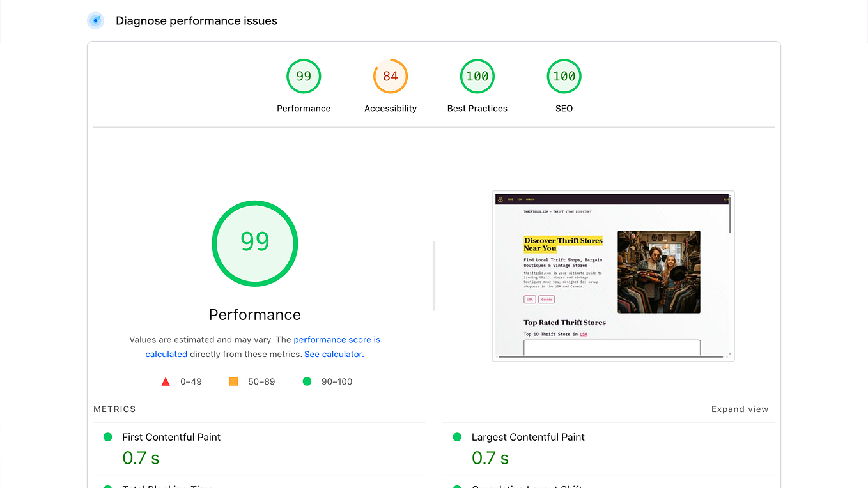Click the red triangle in the score legend

166,381
